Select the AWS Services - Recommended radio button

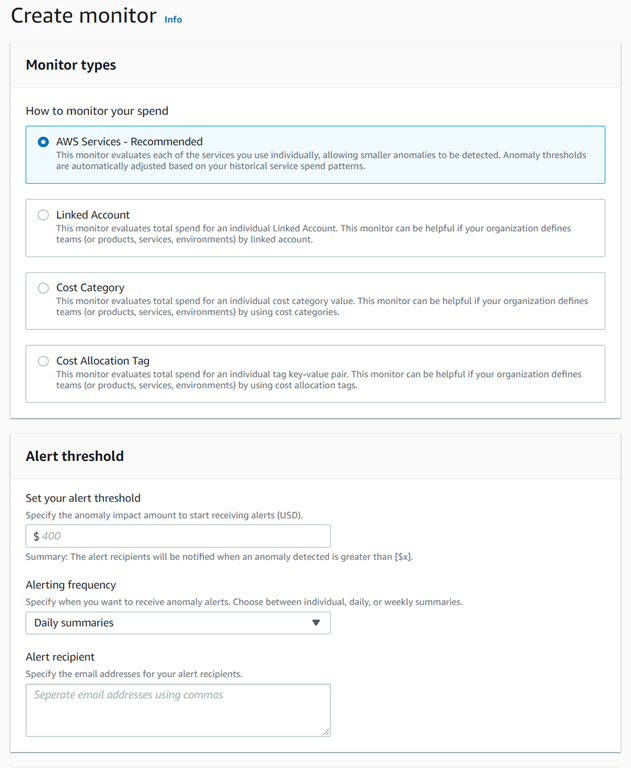(x=43, y=142)
